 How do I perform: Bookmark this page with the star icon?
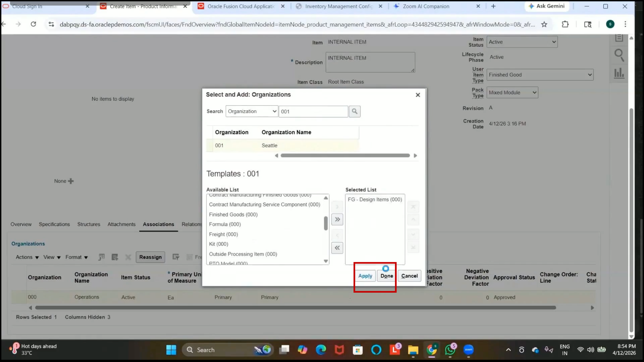[x=544, y=24]
